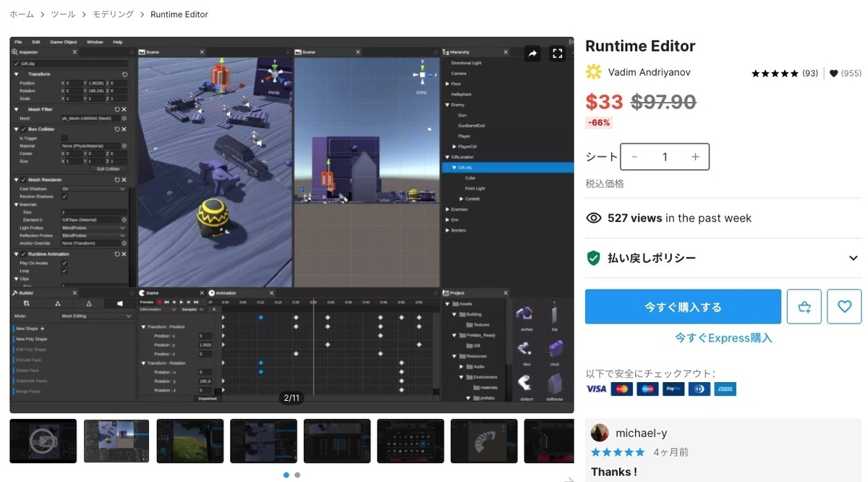Click the Transform reset icon in the Inspector preview
The width and height of the screenshot is (868, 482).
click(124, 75)
